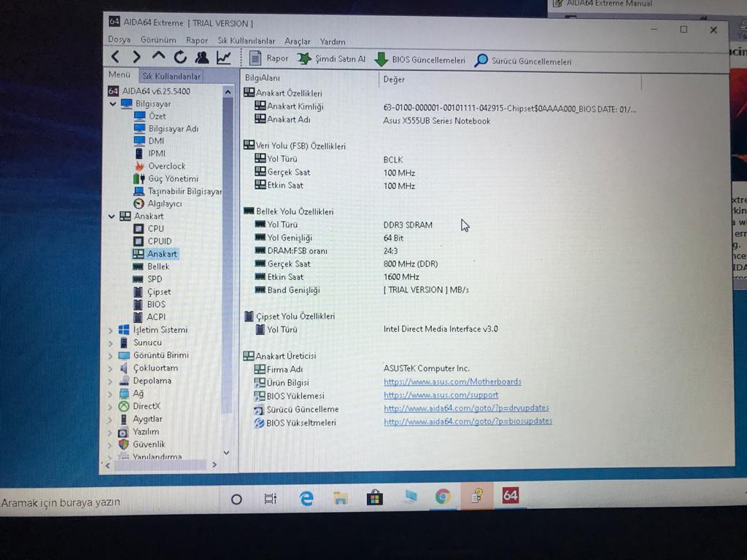Open the Rapor menu
Image resolution: width=747 pixels, height=560 pixels.
point(197,41)
